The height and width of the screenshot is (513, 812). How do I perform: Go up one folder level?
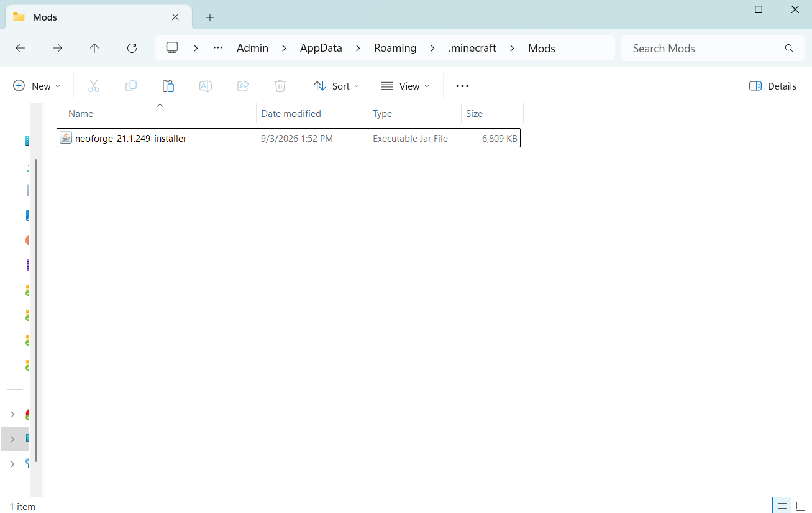(x=94, y=48)
